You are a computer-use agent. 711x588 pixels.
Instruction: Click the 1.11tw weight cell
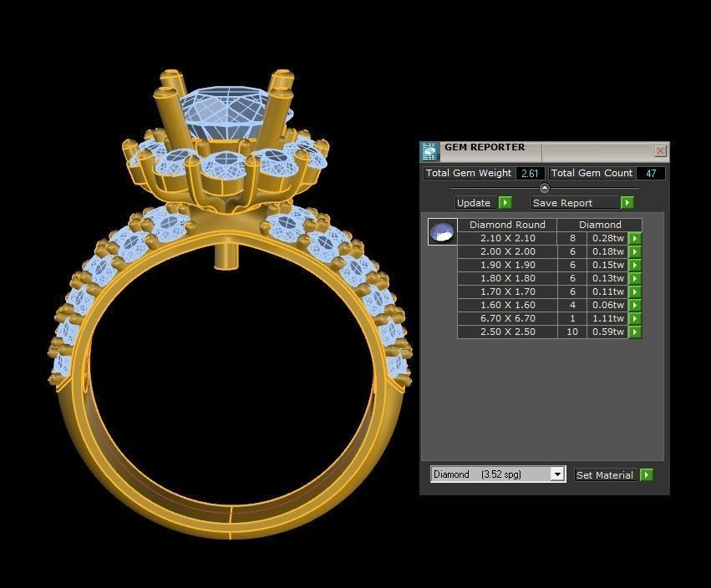point(607,318)
